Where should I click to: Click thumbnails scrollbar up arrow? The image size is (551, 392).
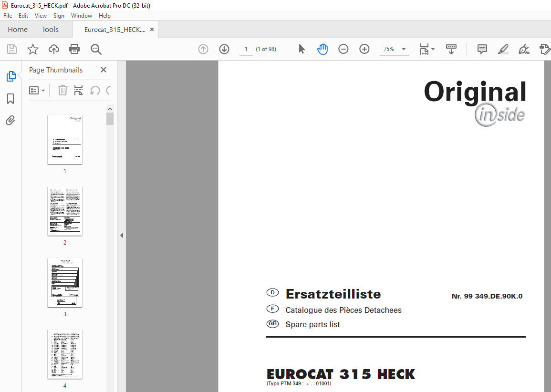coord(110,109)
